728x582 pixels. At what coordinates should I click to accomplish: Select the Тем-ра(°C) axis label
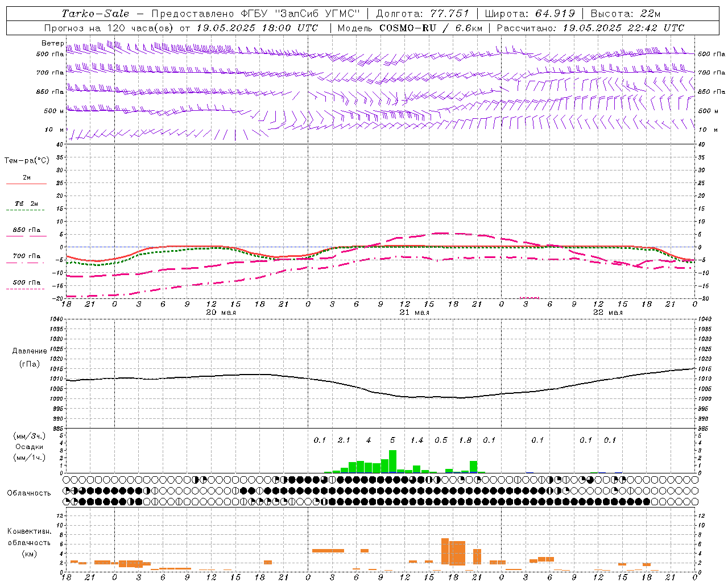pyautogui.click(x=27, y=161)
